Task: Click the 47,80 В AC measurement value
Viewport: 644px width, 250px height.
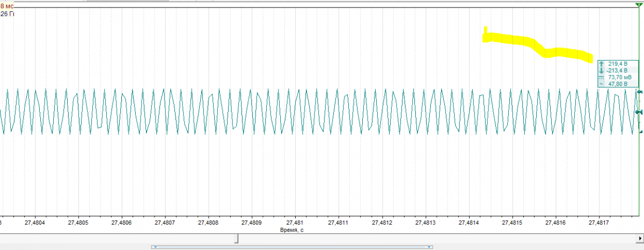Action: pos(617,84)
